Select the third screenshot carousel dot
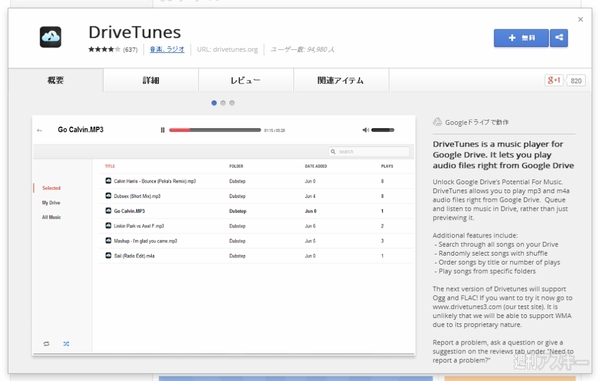Screen dimensions: 600x381 (232, 103)
